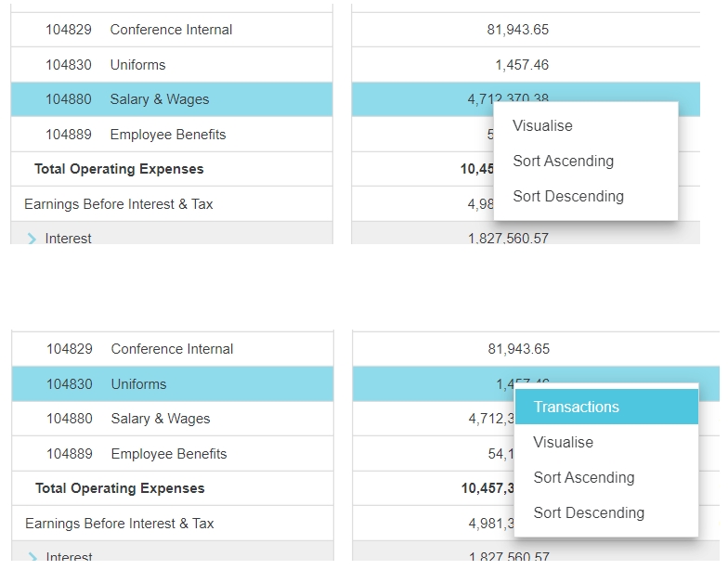Pick Sort Descending in the lower context menu

[588, 513]
